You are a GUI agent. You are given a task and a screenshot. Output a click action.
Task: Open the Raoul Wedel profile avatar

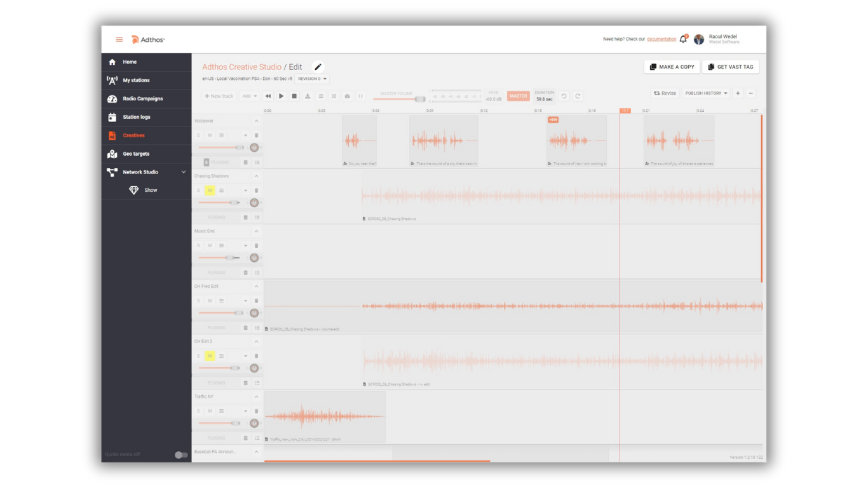coord(699,39)
